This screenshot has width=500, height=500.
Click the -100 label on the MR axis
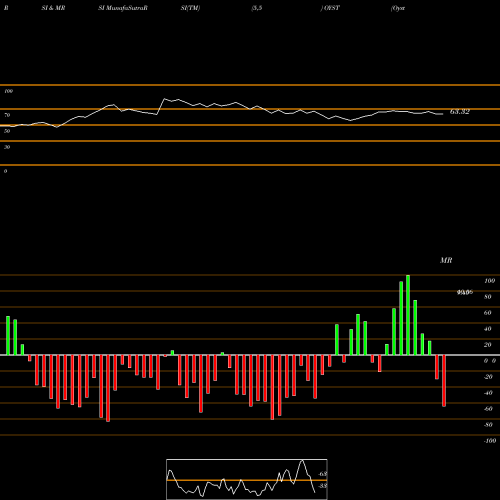pyautogui.click(x=490, y=441)
